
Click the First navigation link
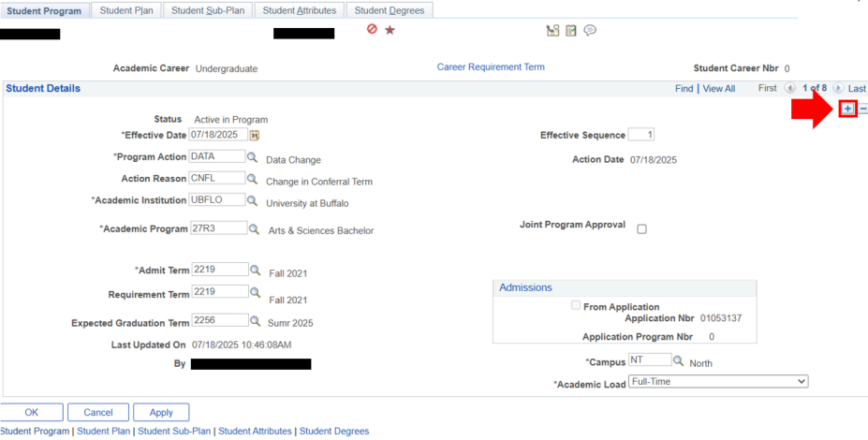click(x=767, y=89)
